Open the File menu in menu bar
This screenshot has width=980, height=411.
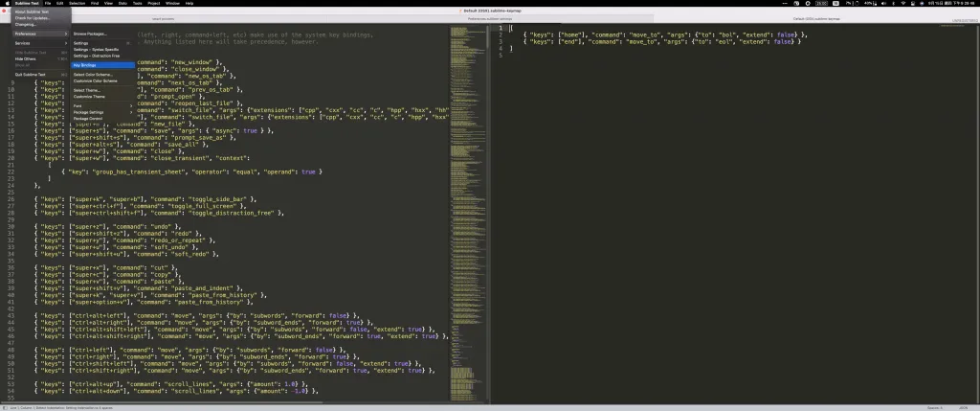click(47, 3)
